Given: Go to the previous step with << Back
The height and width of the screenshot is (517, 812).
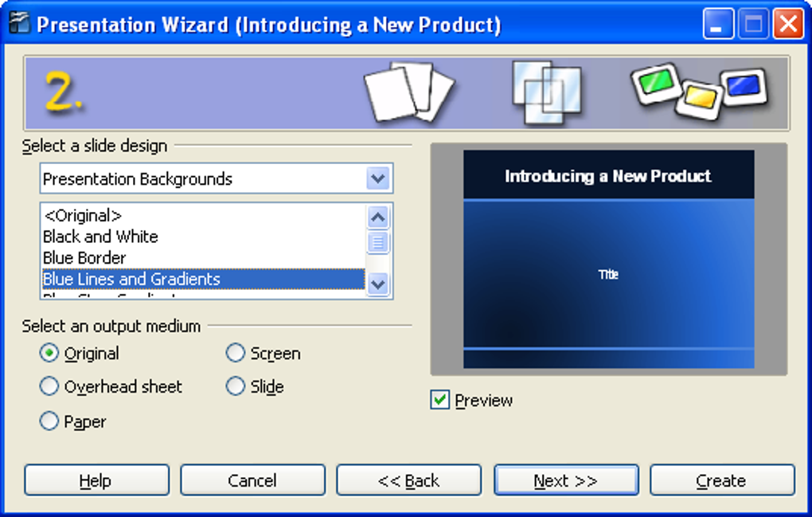Looking at the screenshot, I should [x=409, y=480].
